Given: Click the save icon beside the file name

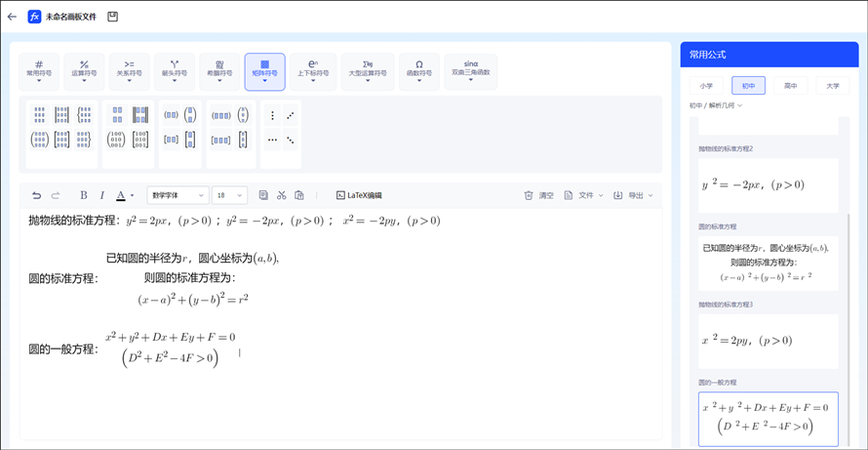Looking at the screenshot, I should pos(113,18).
